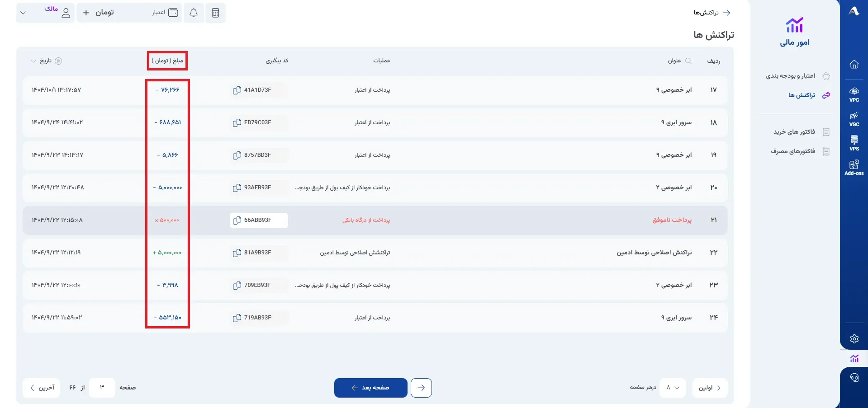This screenshot has height=408, width=868.
Task: Copy tracking code 41A1D73F
Action: [x=237, y=90]
